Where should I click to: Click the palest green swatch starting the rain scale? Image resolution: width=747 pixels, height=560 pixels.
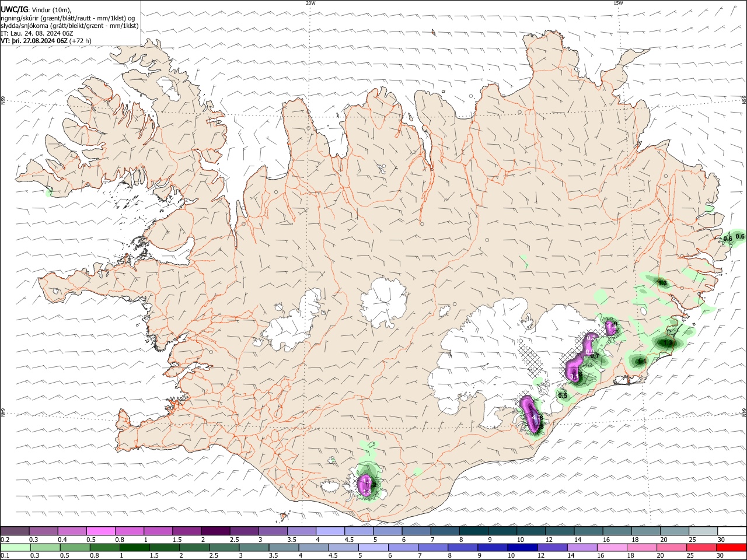[x=15, y=548]
